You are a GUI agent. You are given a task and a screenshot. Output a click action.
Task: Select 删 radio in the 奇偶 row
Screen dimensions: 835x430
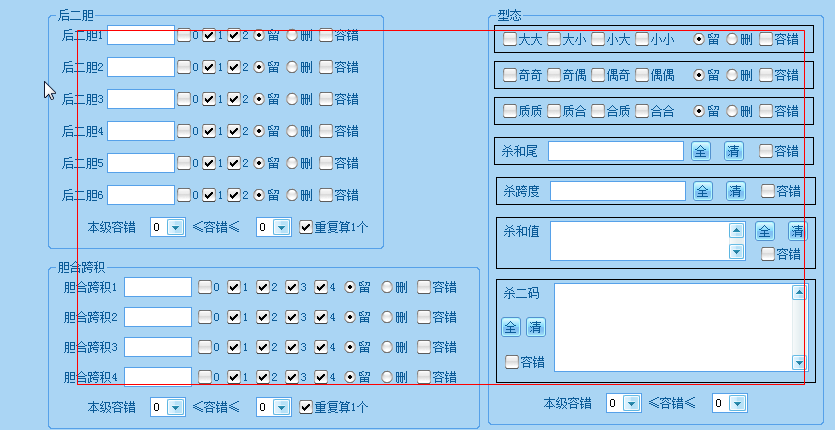(732, 75)
